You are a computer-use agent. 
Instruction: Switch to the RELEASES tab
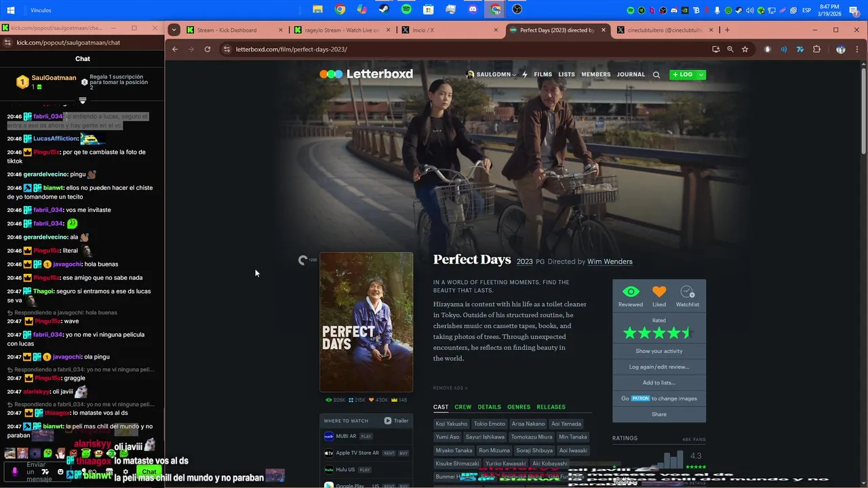pyautogui.click(x=551, y=407)
